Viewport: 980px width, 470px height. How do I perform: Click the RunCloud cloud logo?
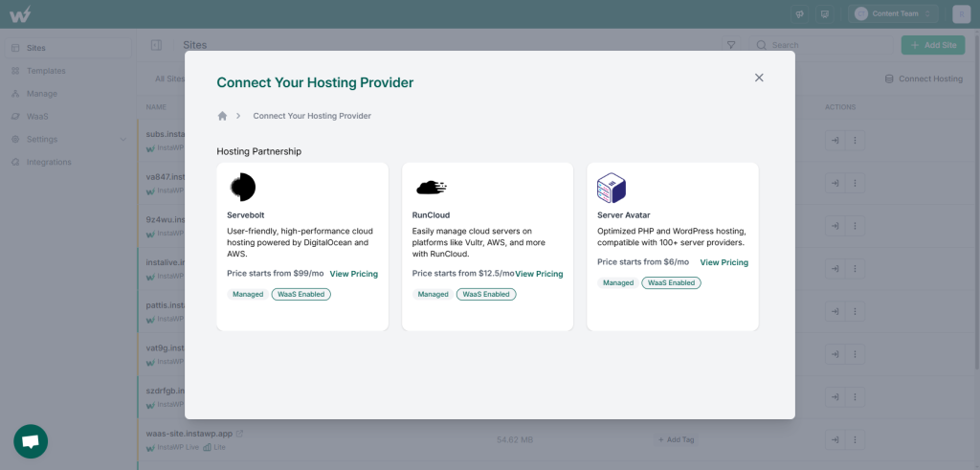click(432, 187)
